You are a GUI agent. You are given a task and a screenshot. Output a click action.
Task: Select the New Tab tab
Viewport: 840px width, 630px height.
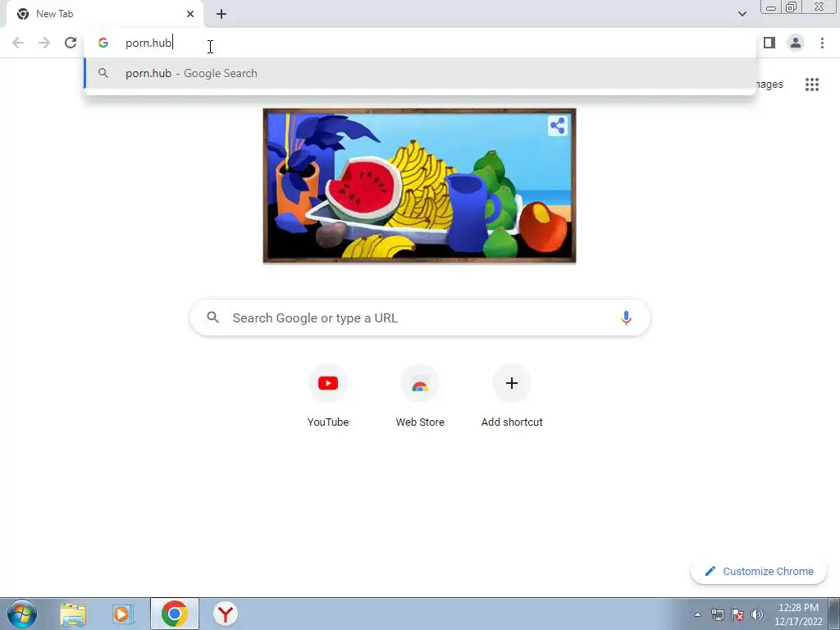(104, 14)
